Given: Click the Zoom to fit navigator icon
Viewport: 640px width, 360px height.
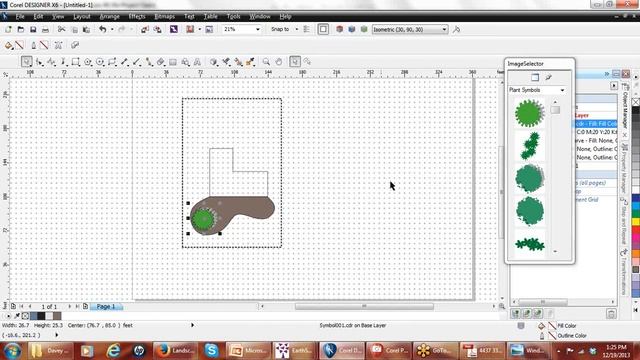Looking at the screenshot, I should [x=502, y=306].
